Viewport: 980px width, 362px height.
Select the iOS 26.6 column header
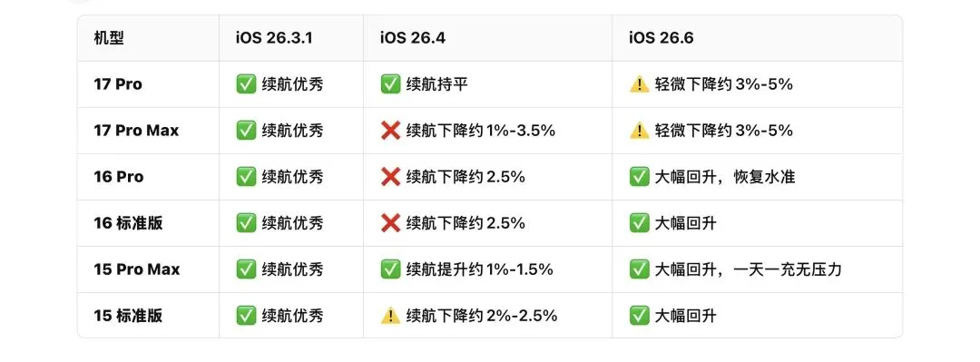click(661, 38)
